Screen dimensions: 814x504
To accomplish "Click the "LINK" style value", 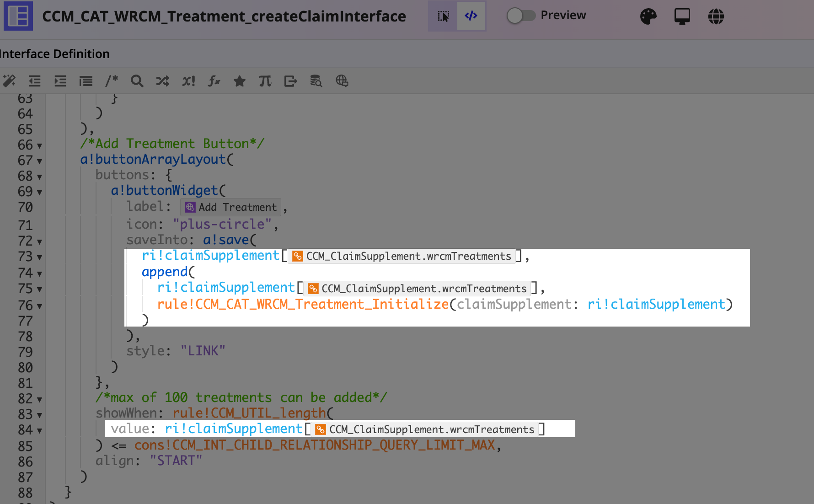I will coord(203,351).
